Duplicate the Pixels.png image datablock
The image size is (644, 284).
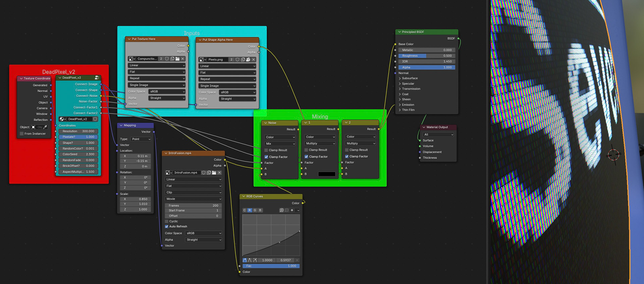(243, 59)
